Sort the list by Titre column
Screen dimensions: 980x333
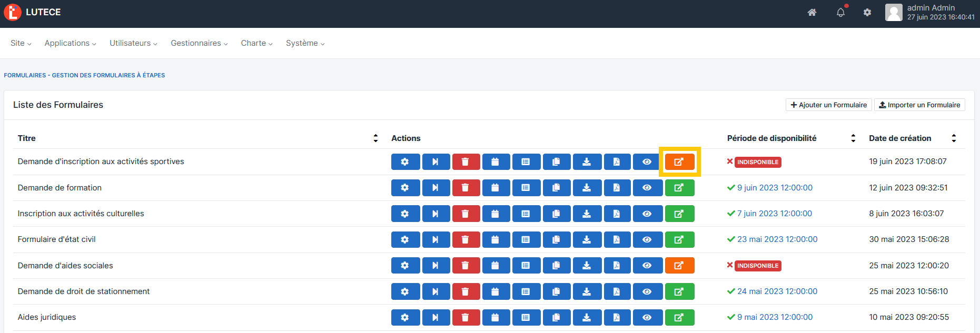click(375, 138)
